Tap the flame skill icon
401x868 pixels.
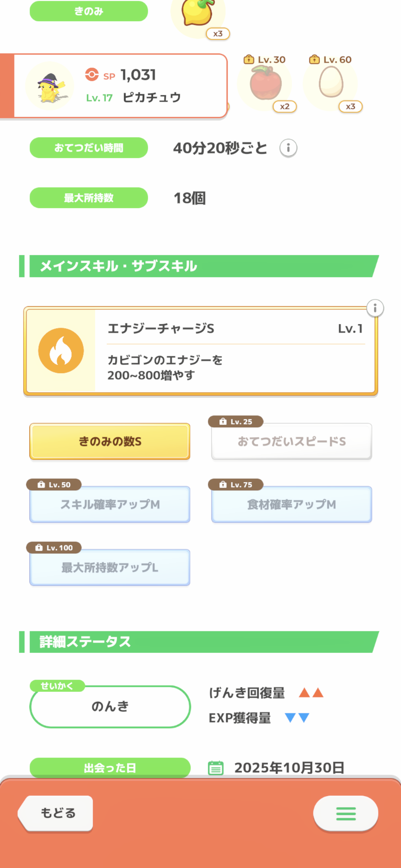click(61, 351)
